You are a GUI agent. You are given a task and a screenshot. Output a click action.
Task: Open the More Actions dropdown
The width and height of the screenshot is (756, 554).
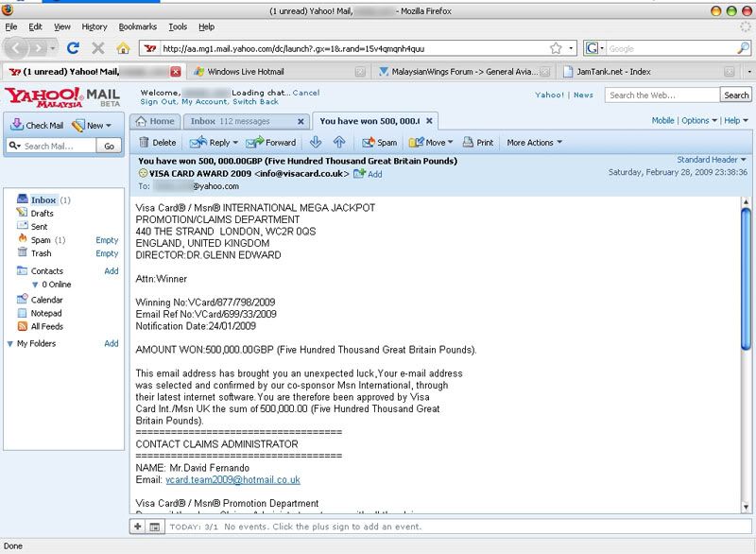click(x=534, y=142)
